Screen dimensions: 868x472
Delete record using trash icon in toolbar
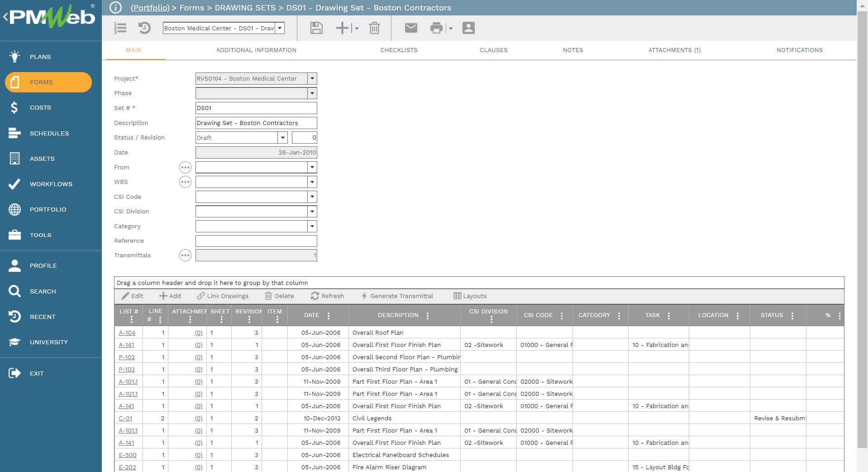[x=374, y=28]
